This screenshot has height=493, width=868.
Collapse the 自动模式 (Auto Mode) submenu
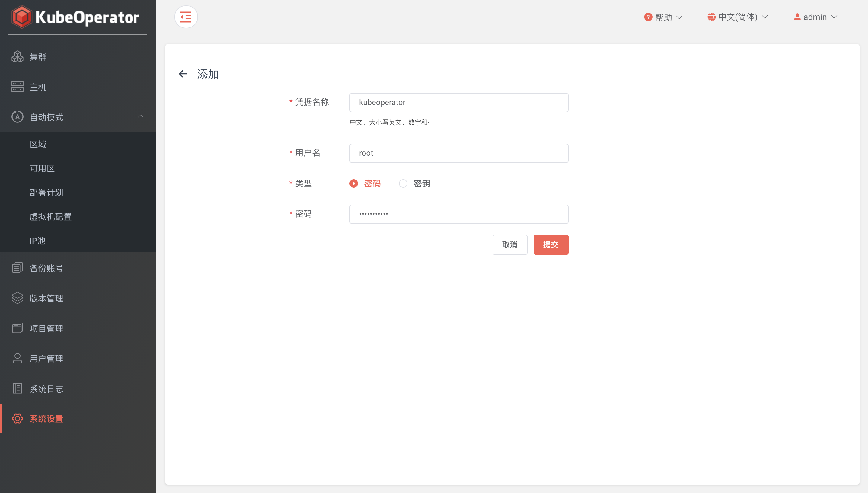click(141, 117)
